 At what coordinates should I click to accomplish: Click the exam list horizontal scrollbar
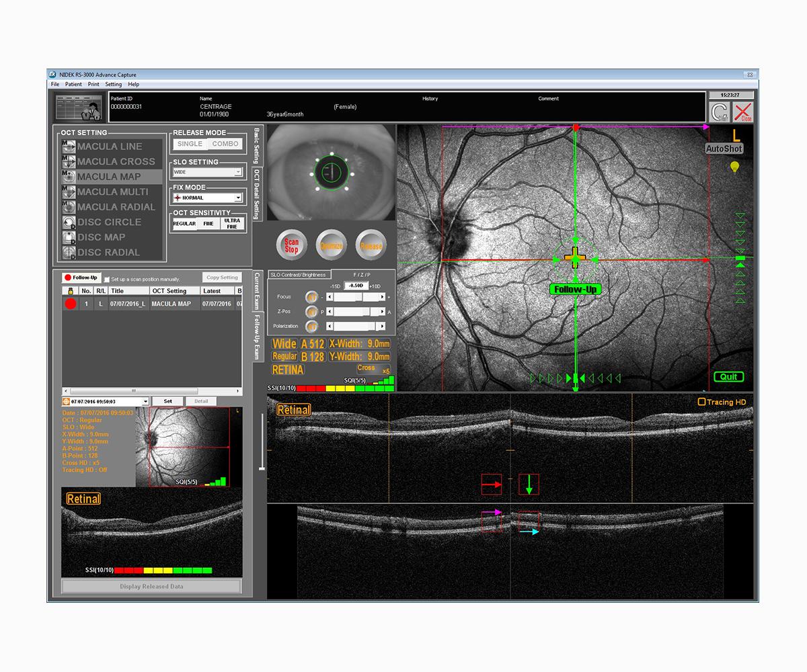tap(151, 391)
